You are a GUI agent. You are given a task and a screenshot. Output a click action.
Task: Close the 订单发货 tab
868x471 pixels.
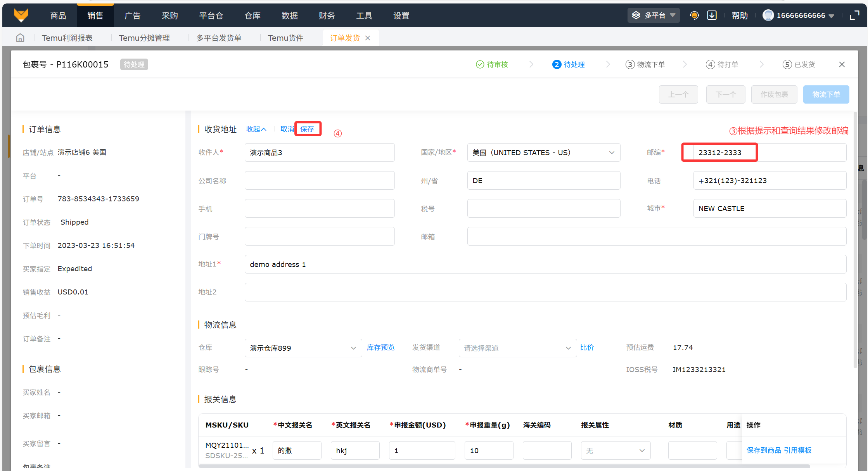tap(368, 38)
